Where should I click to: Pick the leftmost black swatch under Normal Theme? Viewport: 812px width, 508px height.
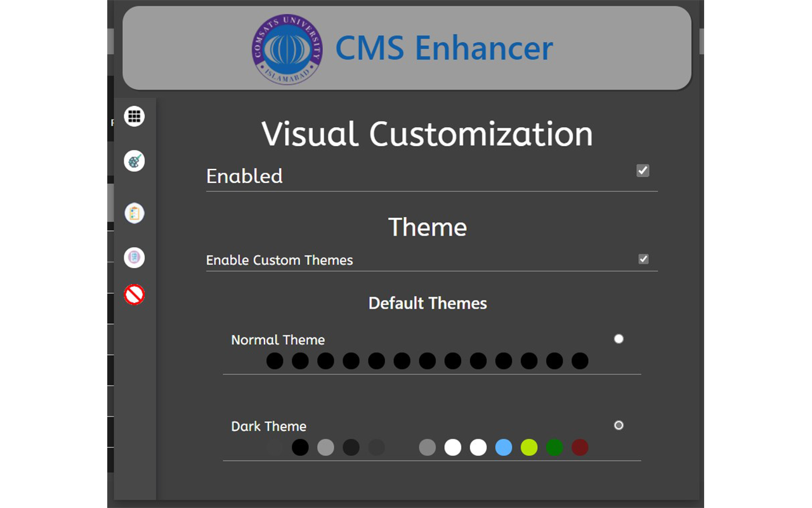tap(275, 361)
